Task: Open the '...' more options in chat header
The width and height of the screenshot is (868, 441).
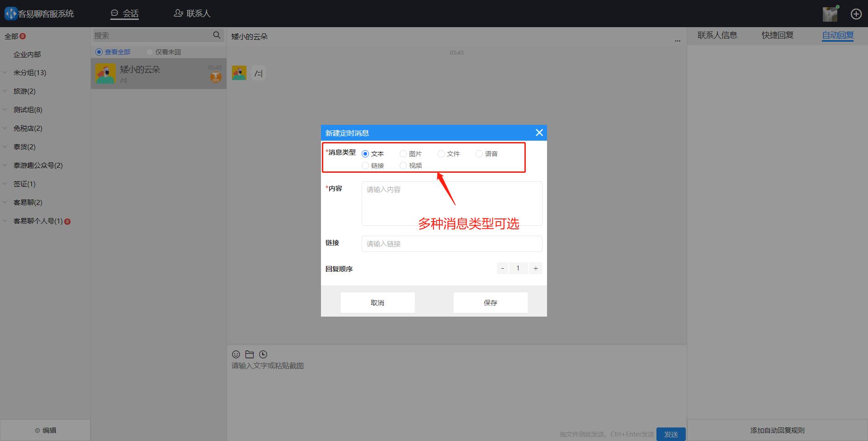Action: pos(677,40)
